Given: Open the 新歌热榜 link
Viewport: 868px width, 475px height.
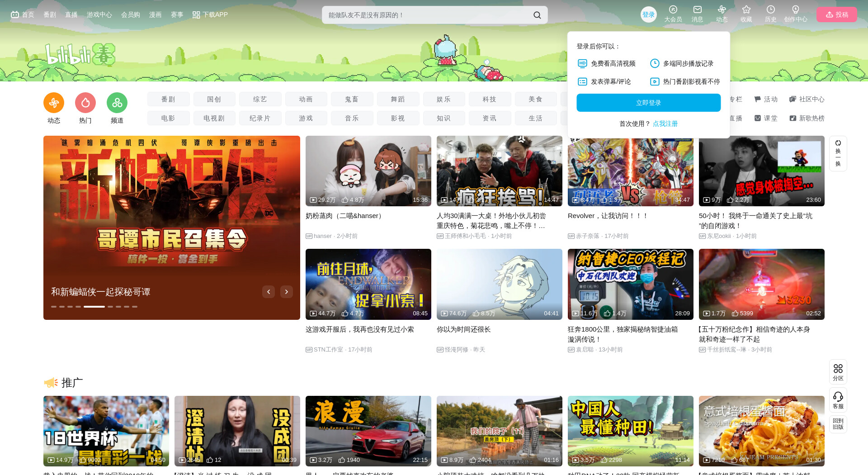Looking at the screenshot, I should point(807,118).
